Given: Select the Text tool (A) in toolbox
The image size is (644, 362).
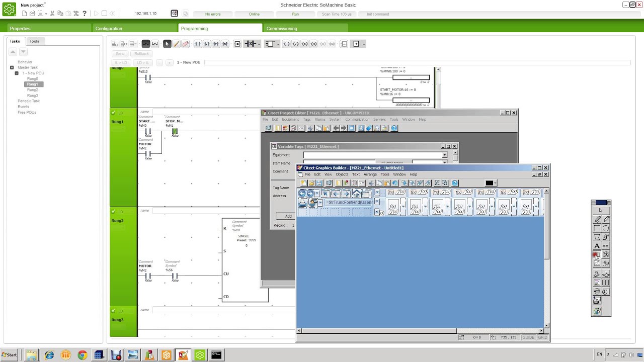Looking at the screenshot, I should point(597,246).
